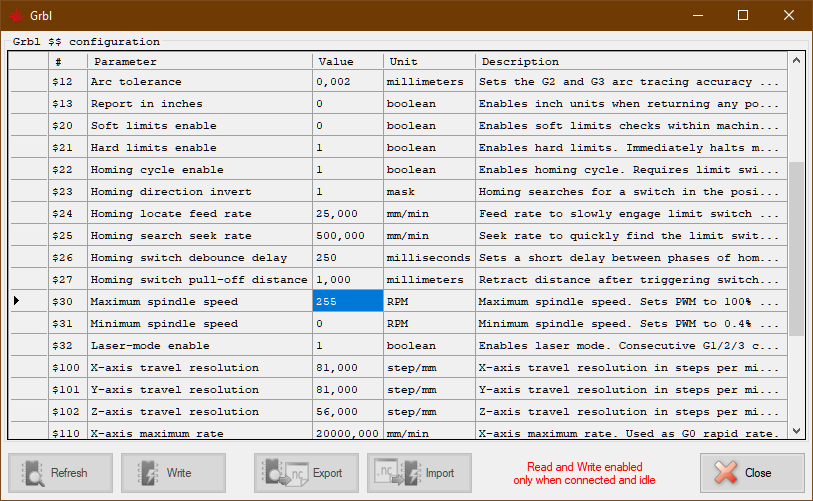Select the Hard limits enable value cell
The image size is (813, 501).
[x=347, y=147]
